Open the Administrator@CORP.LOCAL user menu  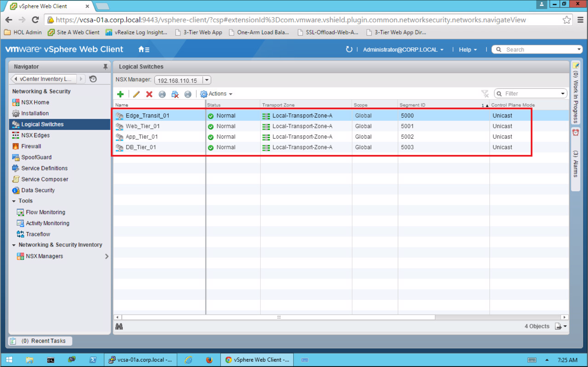pos(403,50)
